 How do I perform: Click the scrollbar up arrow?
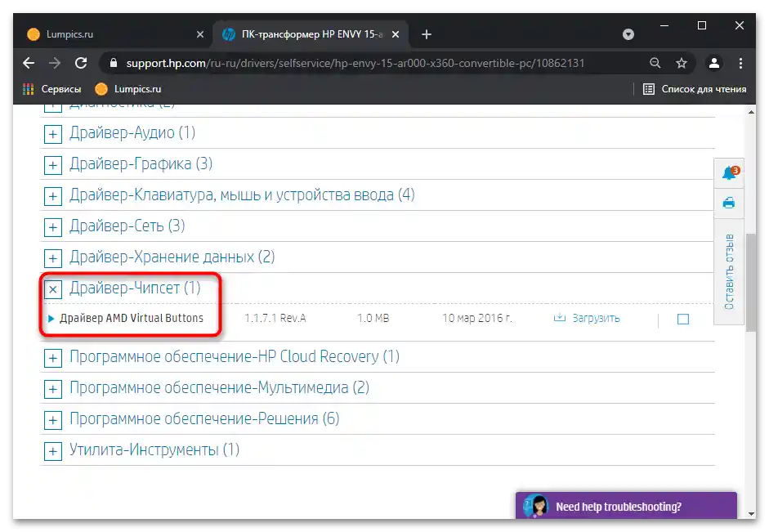pyautogui.click(x=751, y=112)
